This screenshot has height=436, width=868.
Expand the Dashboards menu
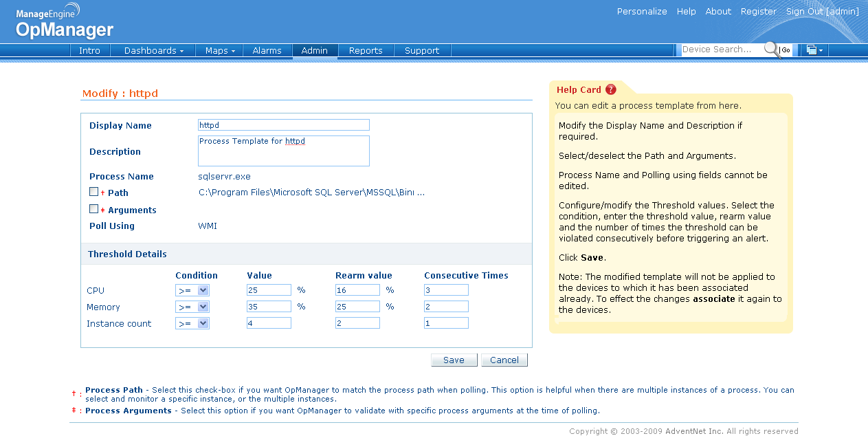pos(154,51)
